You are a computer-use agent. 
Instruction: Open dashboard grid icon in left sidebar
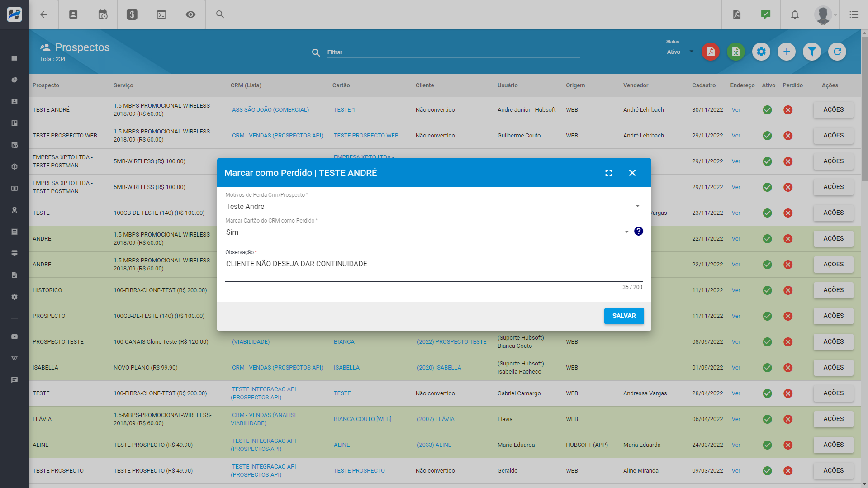pos(14,58)
